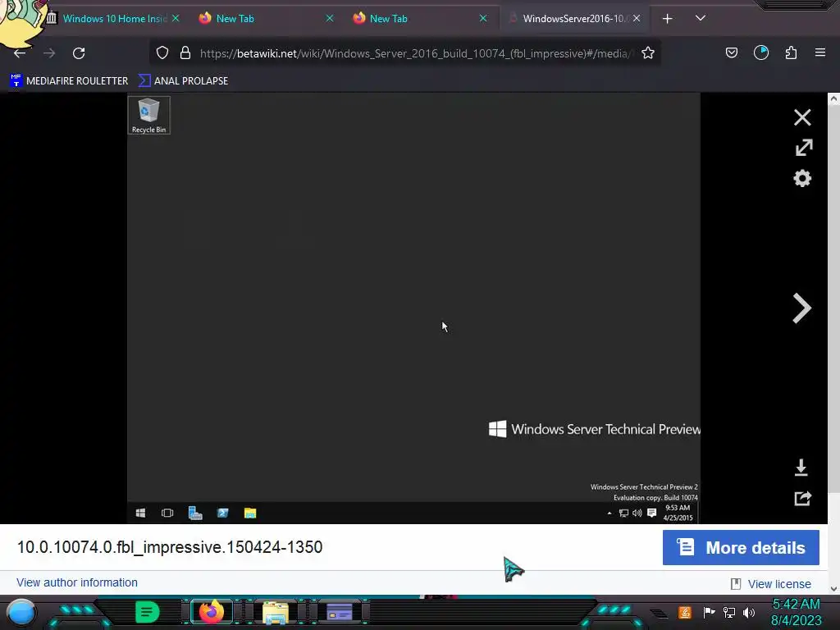Viewport: 840px width, 630px height.
Task: Click the forward navigation arrow
Action: [49, 53]
